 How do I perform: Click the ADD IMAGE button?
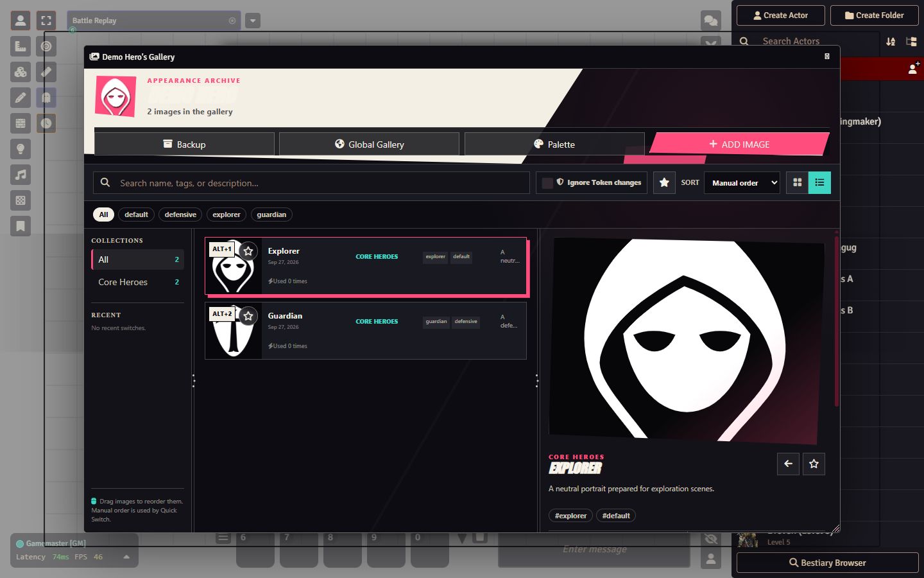point(739,144)
